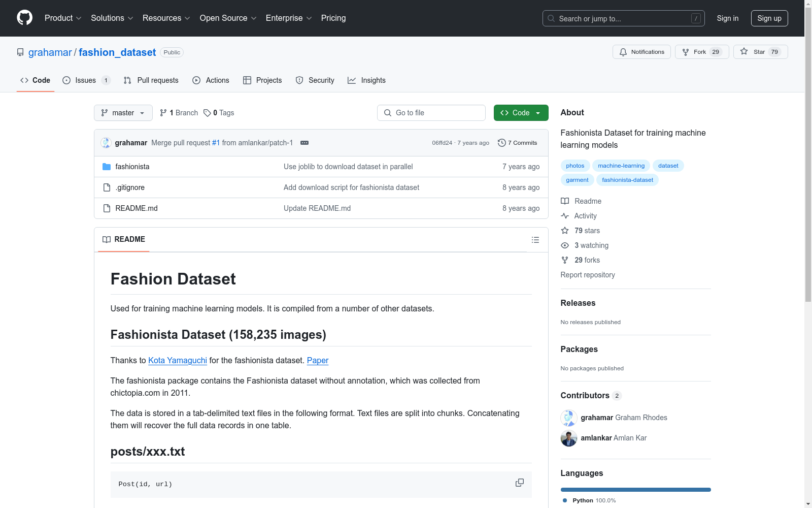Expand the Resources menu

coord(166,18)
